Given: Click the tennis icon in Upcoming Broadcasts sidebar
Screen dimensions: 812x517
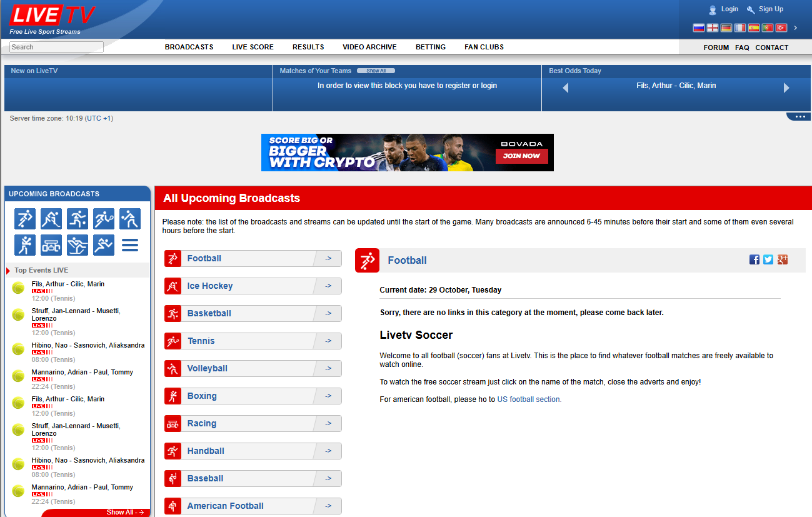Looking at the screenshot, I should point(104,219).
